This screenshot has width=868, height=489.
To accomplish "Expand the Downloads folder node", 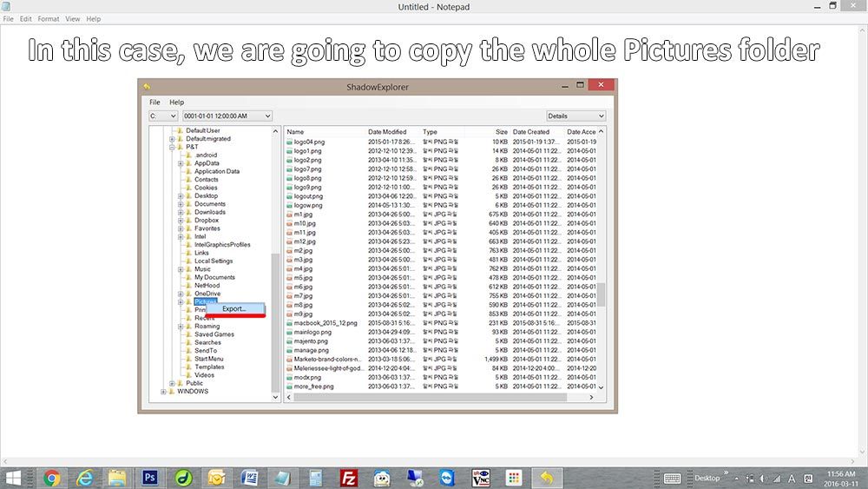I will [181, 212].
